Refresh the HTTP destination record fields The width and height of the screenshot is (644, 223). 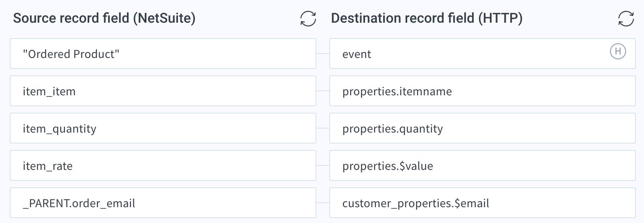626,19
